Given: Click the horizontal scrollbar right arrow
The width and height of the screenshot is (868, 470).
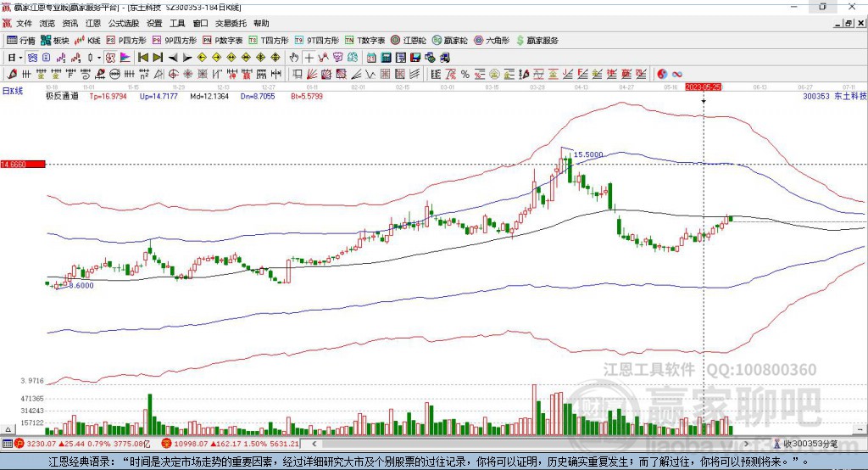Looking at the screenshot, I should click(746, 444).
